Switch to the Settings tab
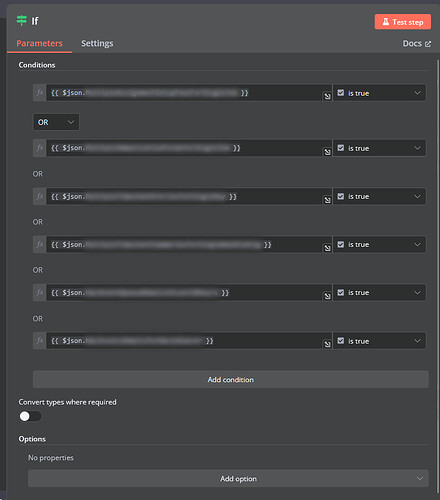Image resolution: width=440 pixels, height=500 pixels. (x=97, y=43)
